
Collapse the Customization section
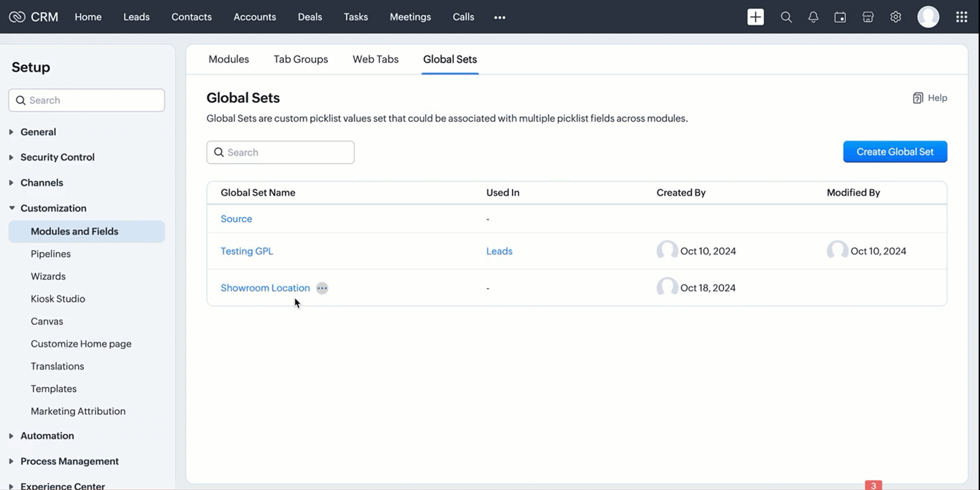pyautogui.click(x=53, y=208)
